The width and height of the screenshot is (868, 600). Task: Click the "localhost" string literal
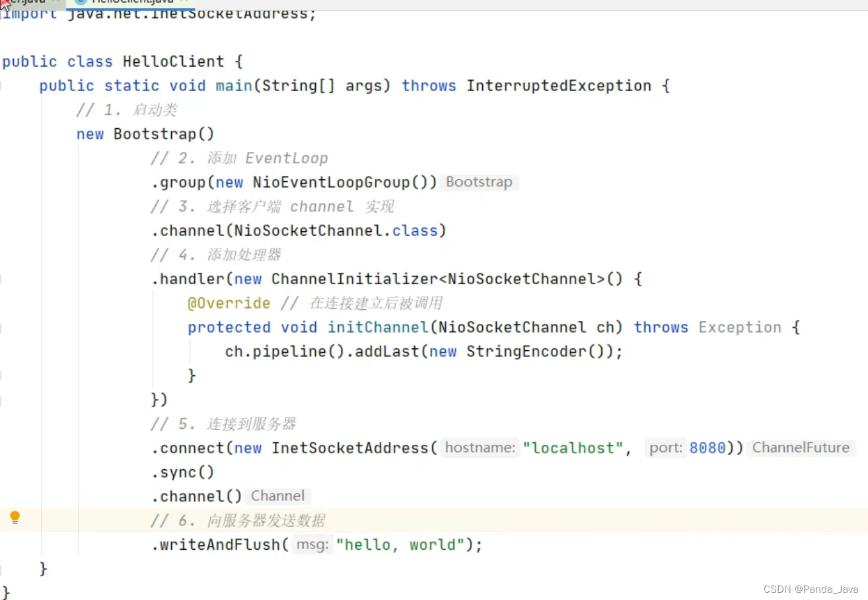click(x=573, y=448)
